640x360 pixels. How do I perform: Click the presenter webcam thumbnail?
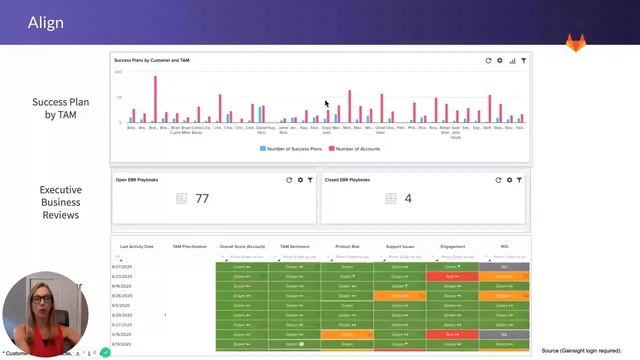click(45, 314)
